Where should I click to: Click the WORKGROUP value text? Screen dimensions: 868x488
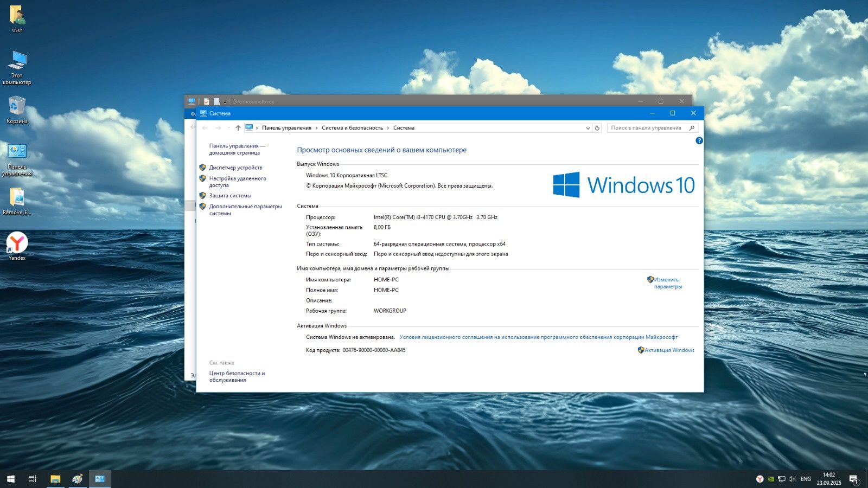(390, 311)
